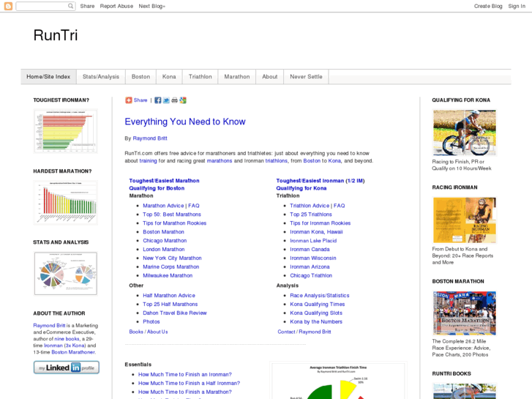Open nine books link in author bio
Screen dimensions: 532x399
pos(67,338)
